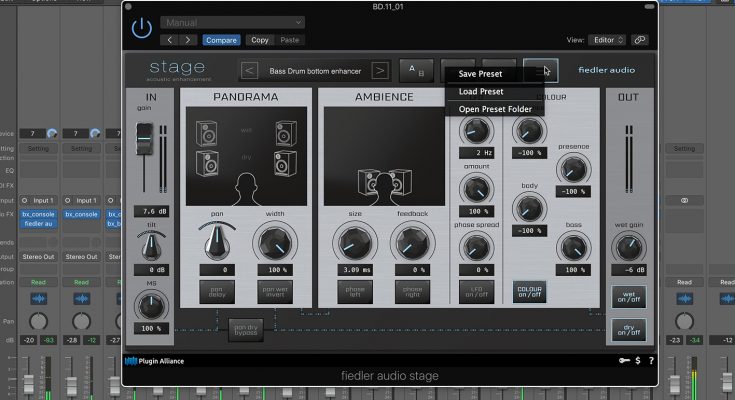Click the Compare button
Image resolution: width=735 pixels, height=400 pixels.
[221, 40]
